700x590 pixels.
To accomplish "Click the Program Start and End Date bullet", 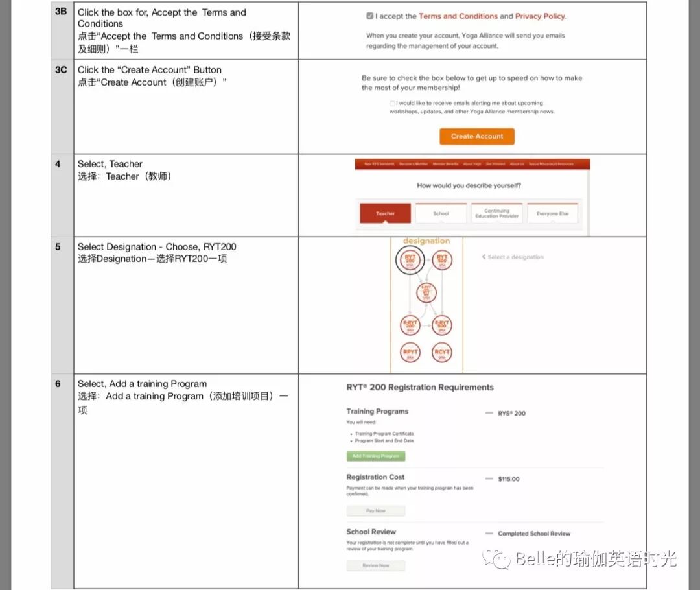I will point(384,440).
